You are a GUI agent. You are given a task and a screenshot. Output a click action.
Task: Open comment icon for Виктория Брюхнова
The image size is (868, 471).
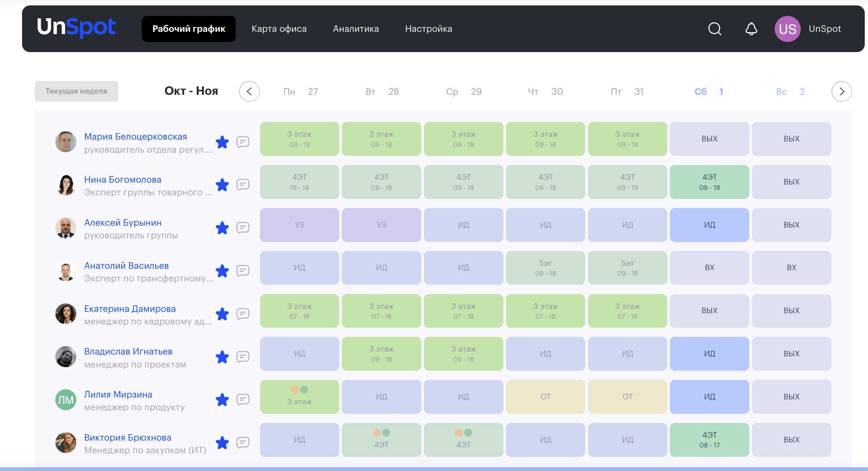click(243, 442)
